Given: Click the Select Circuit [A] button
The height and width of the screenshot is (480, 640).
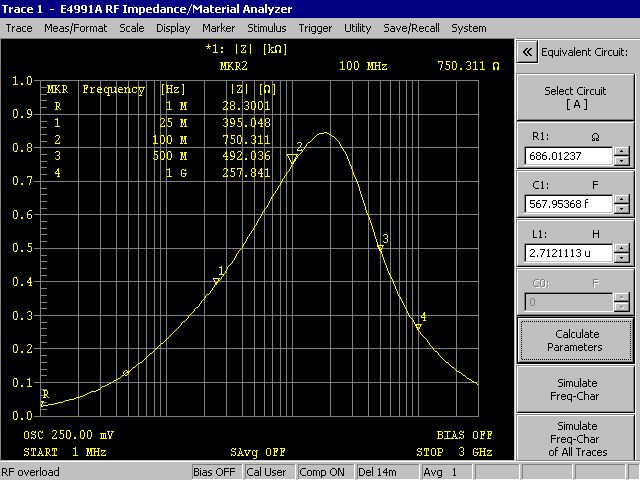Looking at the screenshot, I should 576,97.
